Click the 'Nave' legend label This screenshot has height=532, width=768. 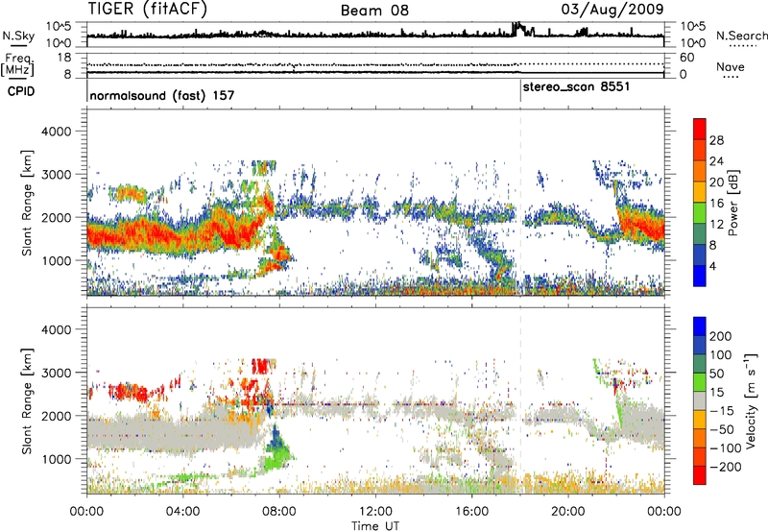click(x=731, y=66)
